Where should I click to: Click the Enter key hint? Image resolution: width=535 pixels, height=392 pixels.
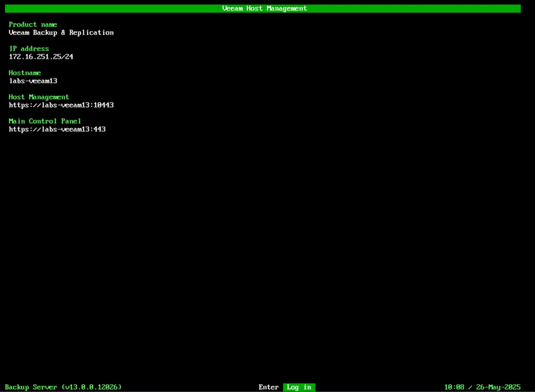268,387
